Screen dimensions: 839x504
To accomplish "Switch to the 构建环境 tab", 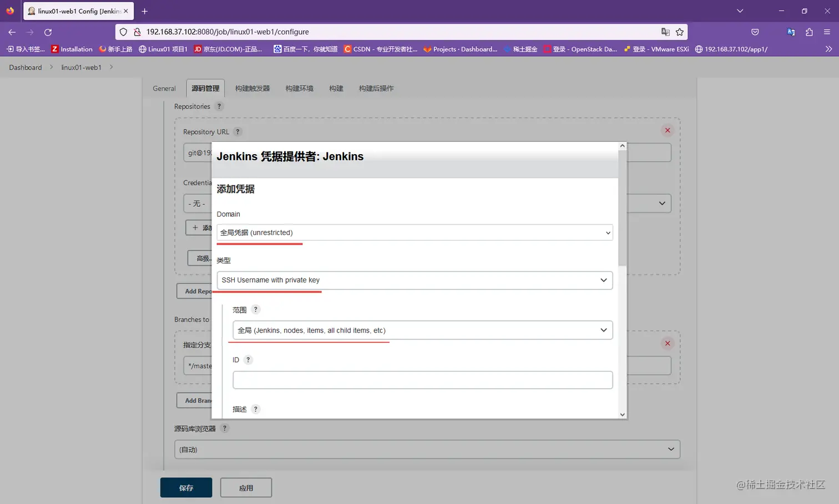I will (300, 88).
